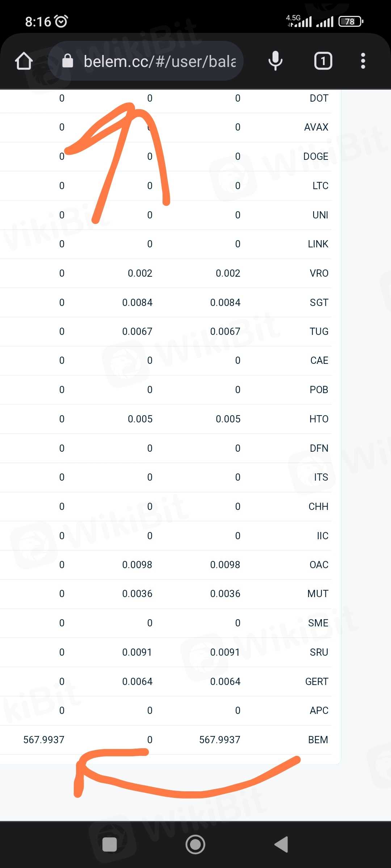Open the three-dot browser menu
Image resolution: width=391 pixels, height=868 pixels.
[363, 61]
